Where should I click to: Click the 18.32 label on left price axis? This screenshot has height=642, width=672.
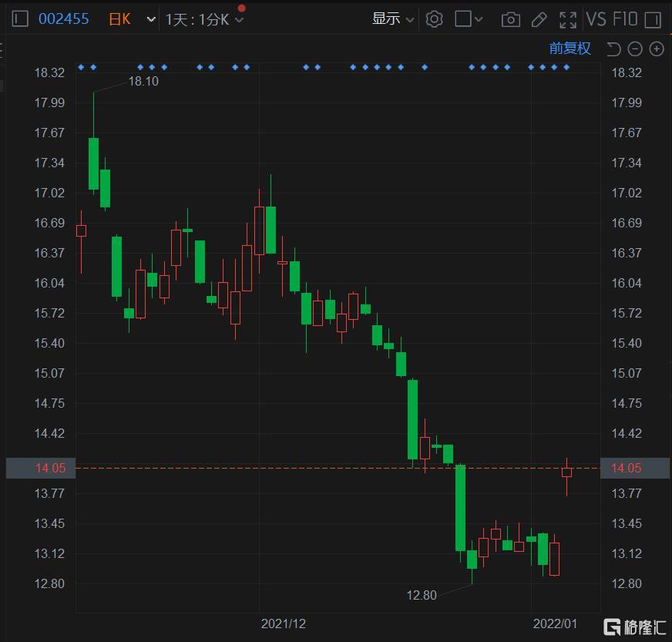pos(49,72)
